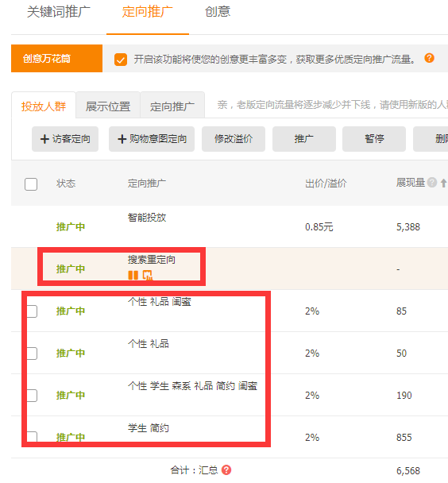
Task: Click the 推广 button in toolbar
Action: coord(304,139)
